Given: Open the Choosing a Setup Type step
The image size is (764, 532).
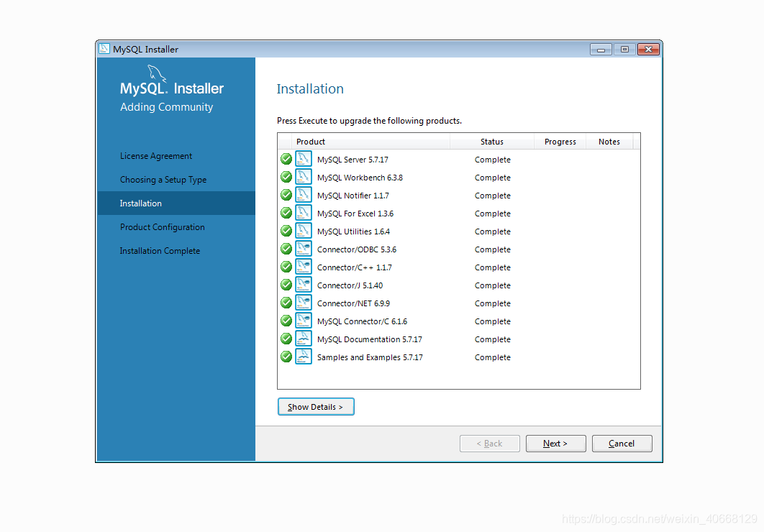Looking at the screenshot, I should pyautogui.click(x=163, y=180).
